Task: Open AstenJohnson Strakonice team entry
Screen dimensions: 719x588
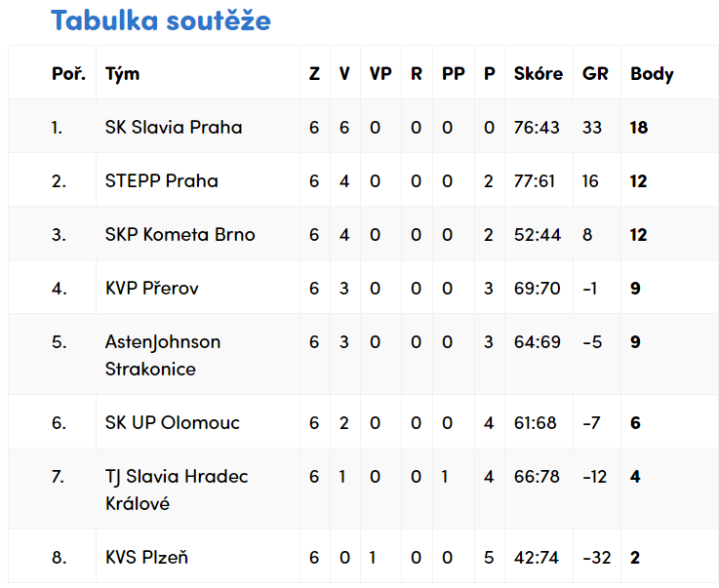Action: tap(163, 355)
